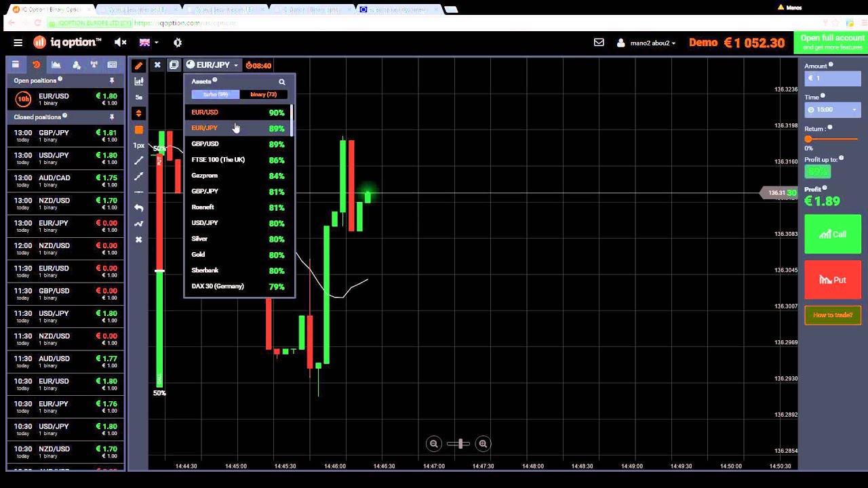Search assets with magnifier icon
This screenshot has width=868, height=488.
point(282,82)
